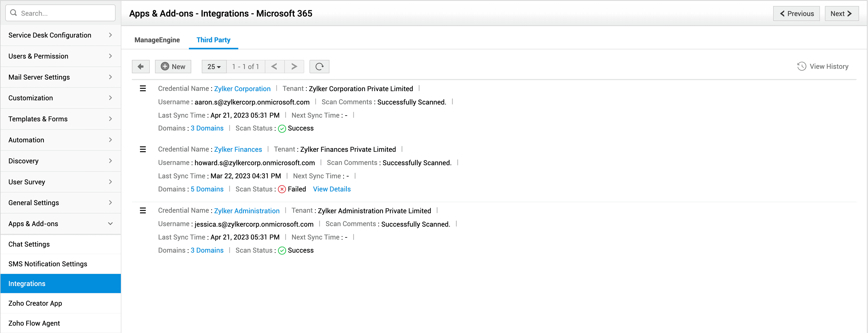Open hamburger menu for Zylker Finances

tap(143, 149)
